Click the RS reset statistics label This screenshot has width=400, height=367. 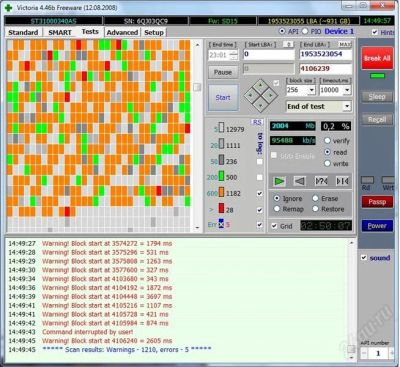tap(257, 122)
